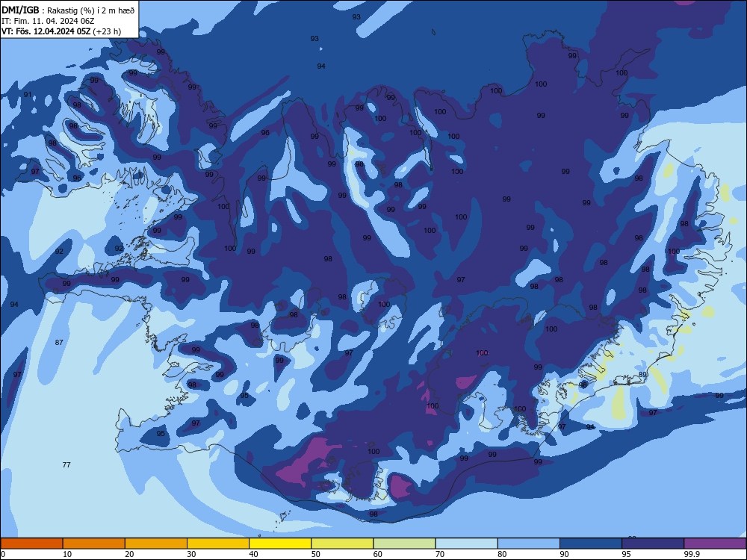Pick the light orange 20–30 legend swatch
Screen dimensions: 747x560
pos(156,544)
